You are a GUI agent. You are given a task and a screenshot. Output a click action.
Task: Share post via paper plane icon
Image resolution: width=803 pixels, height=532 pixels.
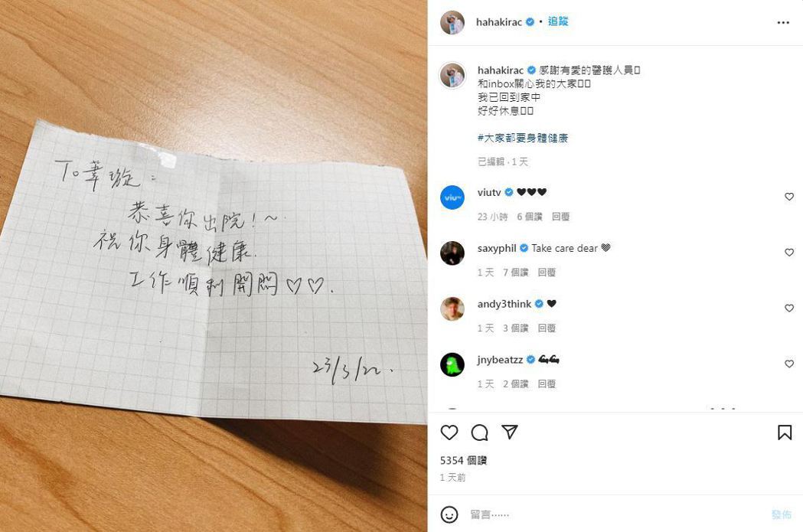(x=510, y=432)
